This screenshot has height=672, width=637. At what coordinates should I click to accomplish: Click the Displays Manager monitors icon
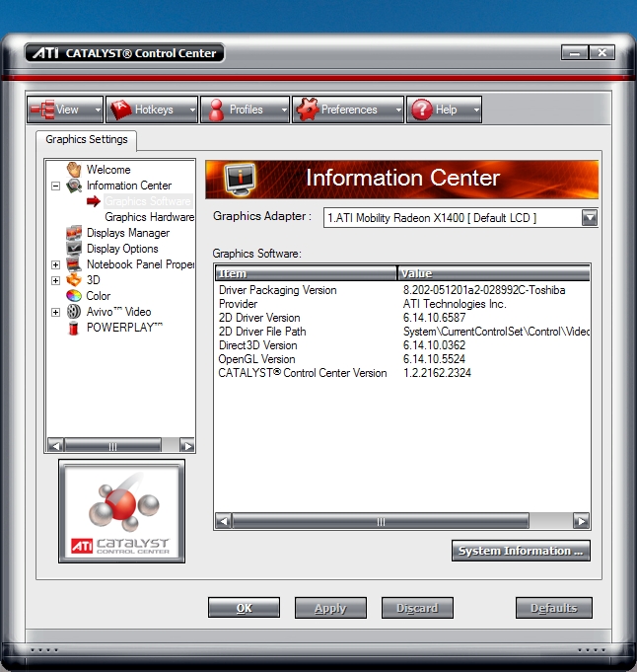tap(74, 232)
